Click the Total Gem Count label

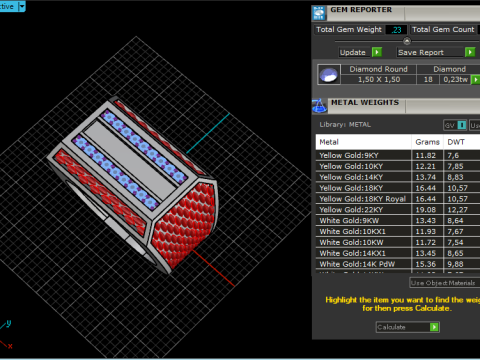pyautogui.click(x=443, y=30)
